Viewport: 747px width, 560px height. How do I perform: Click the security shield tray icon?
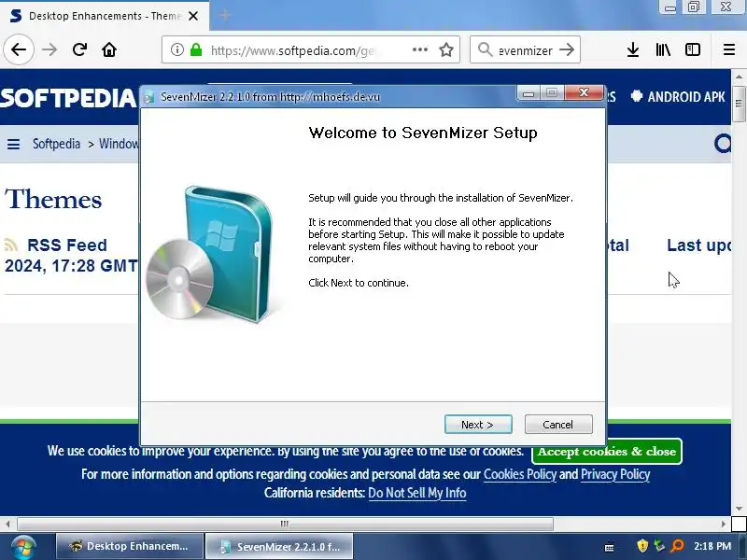coord(642,546)
